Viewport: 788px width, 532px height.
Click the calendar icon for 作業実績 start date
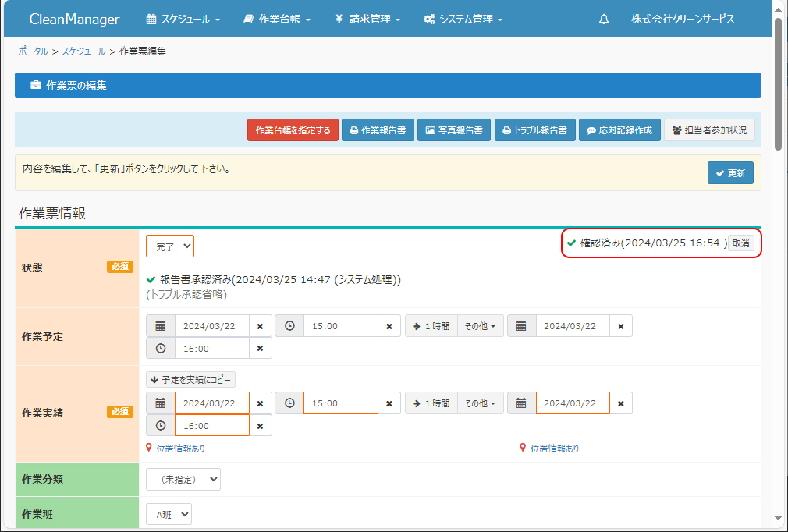pyautogui.click(x=161, y=403)
